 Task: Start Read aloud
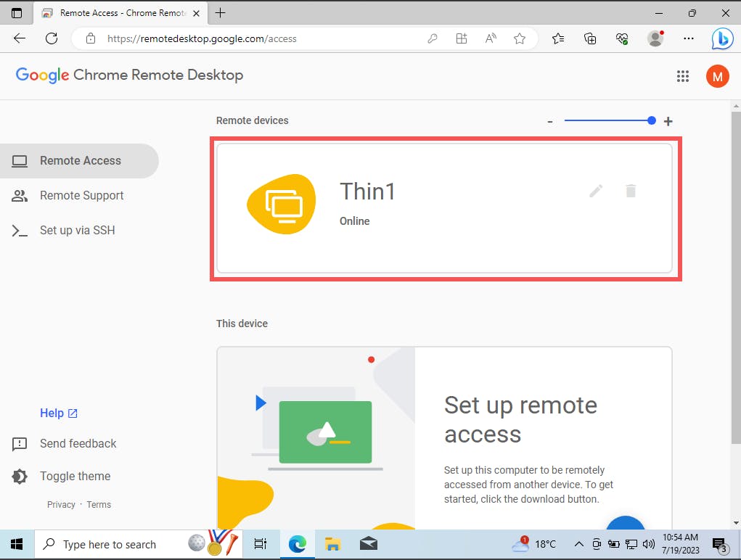[491, 38]
